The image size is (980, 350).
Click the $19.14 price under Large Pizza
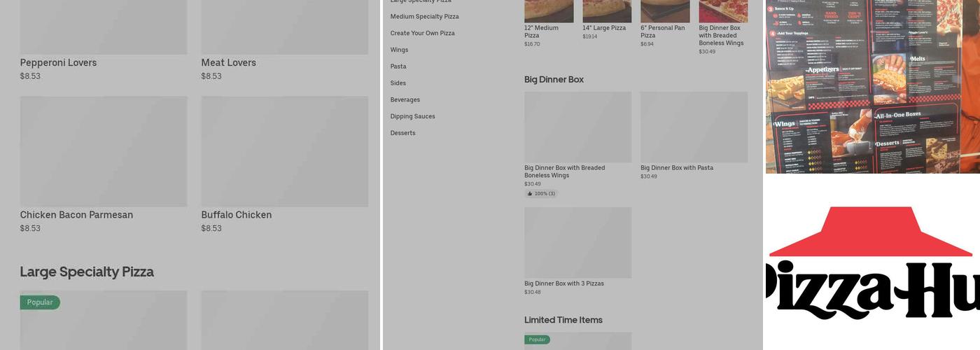tap(590, 36)
